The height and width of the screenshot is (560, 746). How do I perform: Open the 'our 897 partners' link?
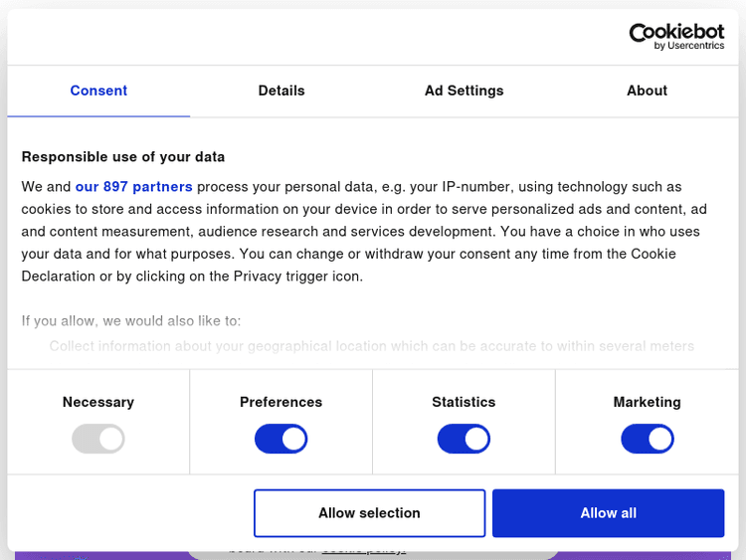[x=134, y=187]
